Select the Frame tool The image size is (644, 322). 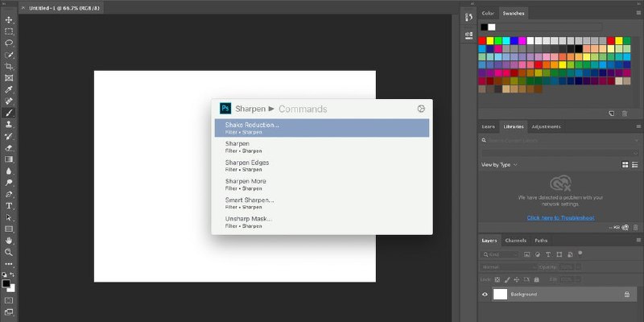9,77
